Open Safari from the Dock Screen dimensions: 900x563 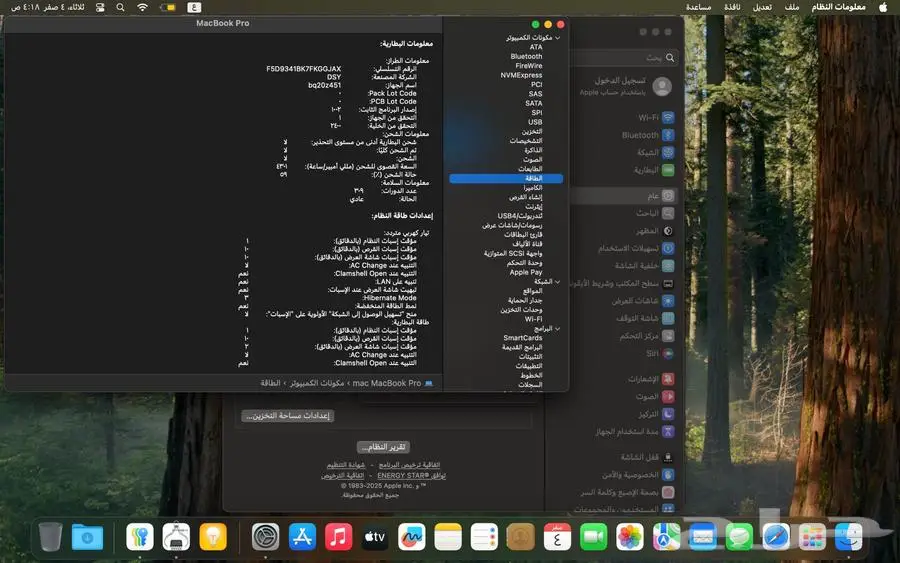pyautogui.click(x=775, y=537)
